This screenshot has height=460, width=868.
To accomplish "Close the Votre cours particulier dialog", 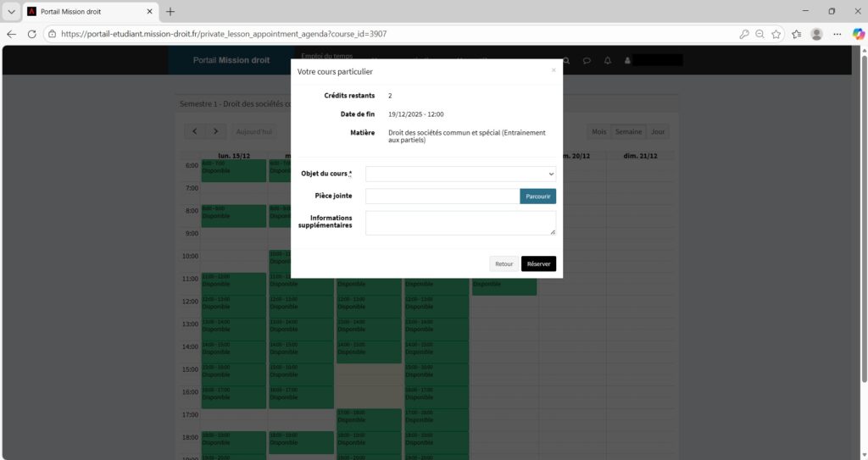I will (554, 70).
